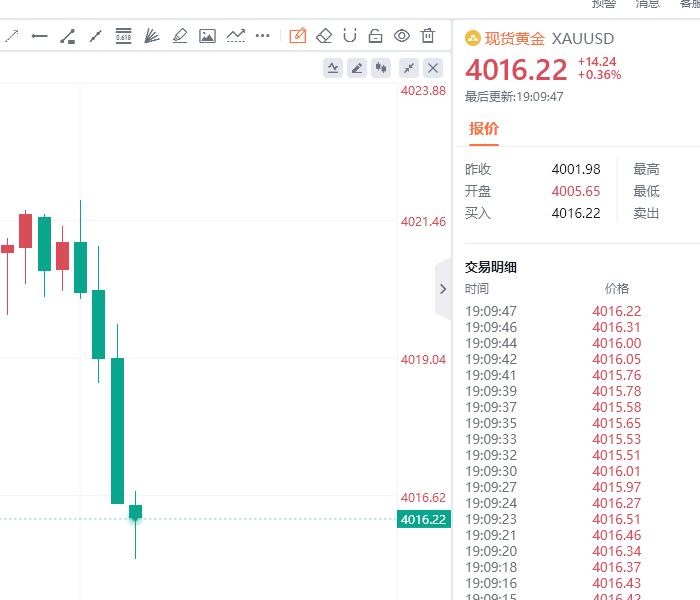Click the pencil drawing mode button

click(x=357, y=68)
